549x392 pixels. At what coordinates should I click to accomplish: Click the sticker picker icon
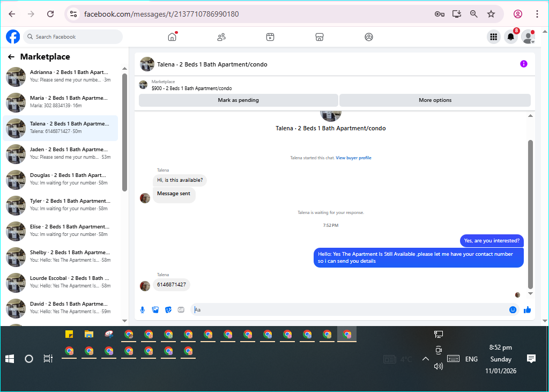(168, 309)
